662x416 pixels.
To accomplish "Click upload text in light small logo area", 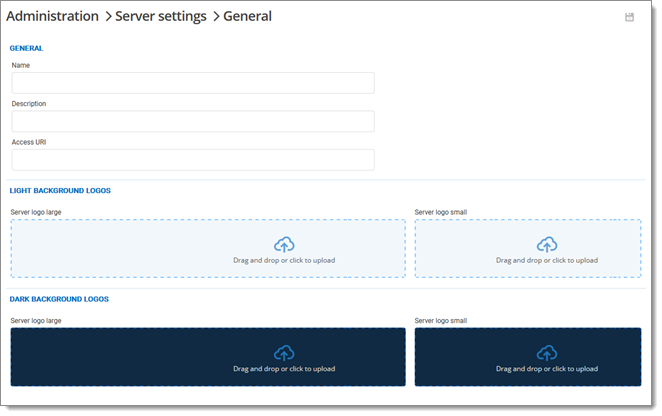I will click(x=547, y=260).
